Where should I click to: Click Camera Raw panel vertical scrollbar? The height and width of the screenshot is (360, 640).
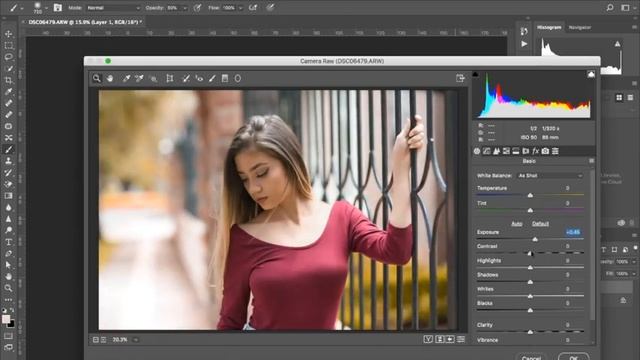point(592,245)
